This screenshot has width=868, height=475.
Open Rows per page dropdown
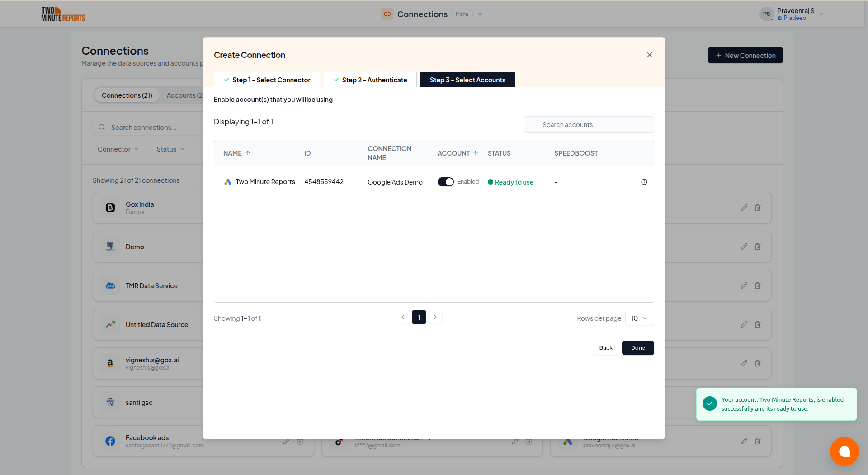[x=639, y=318]
